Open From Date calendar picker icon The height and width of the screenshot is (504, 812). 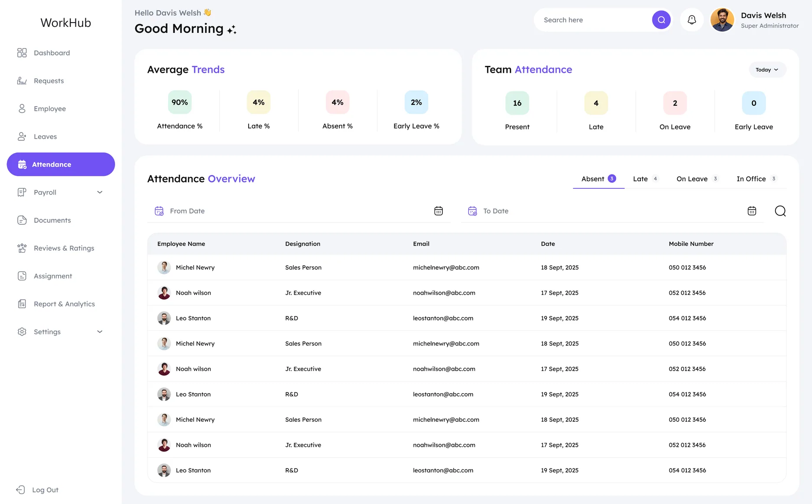pos(438,211)
